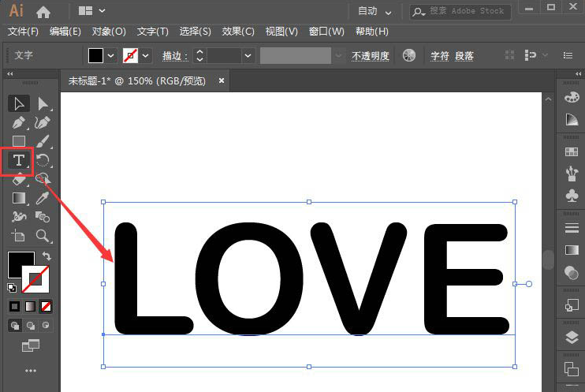Open Recolor Artwork in the control bar

pyautogui.click(x=409, y=56)
